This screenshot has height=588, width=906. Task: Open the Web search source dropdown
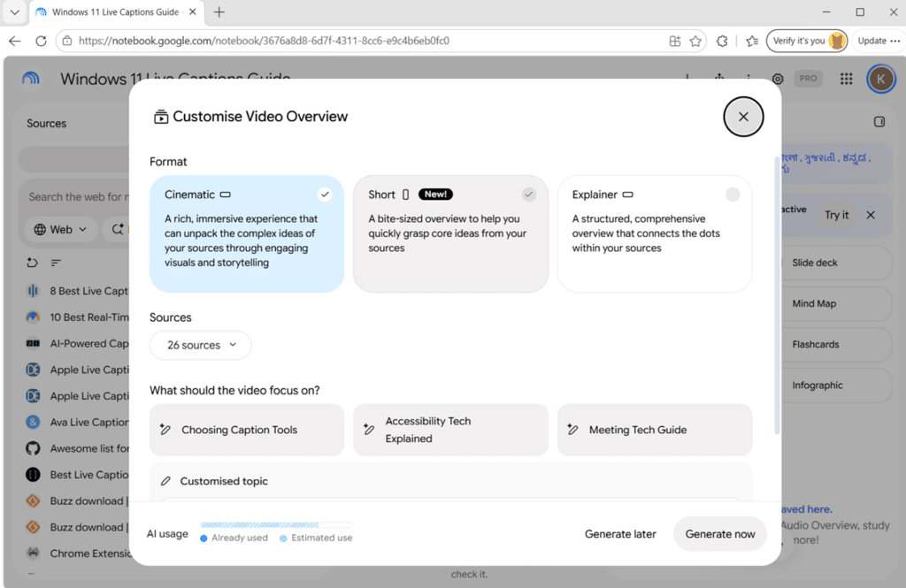click(60, 229)
